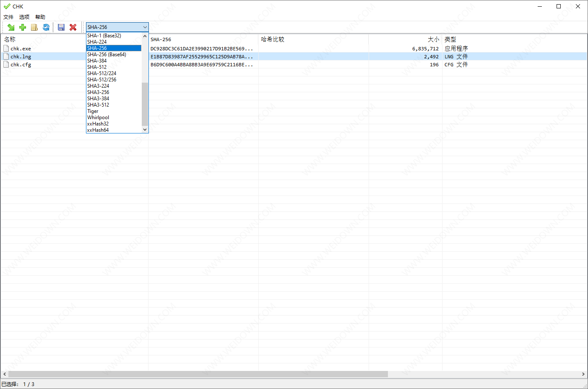
Task: Select the highlighted SHA-256 list entry
Action: [114, 48]
